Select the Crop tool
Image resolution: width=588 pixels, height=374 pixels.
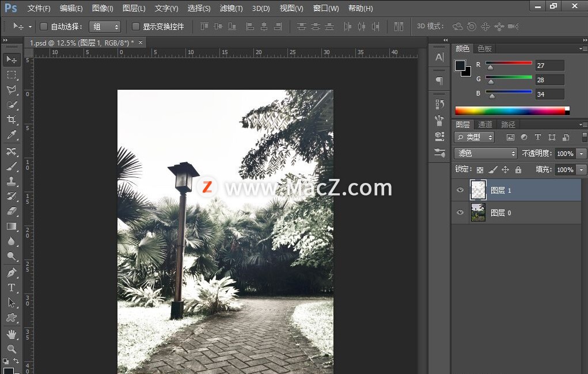(12, 120)
